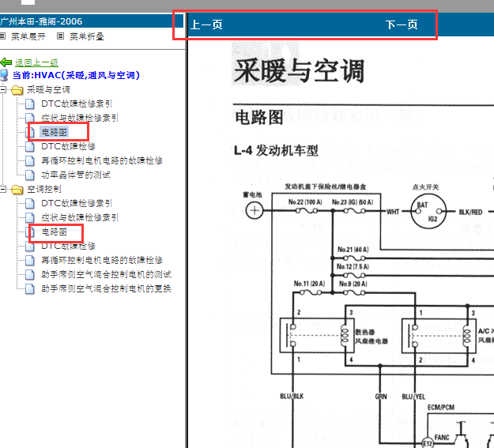Screen dimensions: 494x448
Task: Open DTC故障检修索引 under 采暖与空调
Action: (77, 104)
